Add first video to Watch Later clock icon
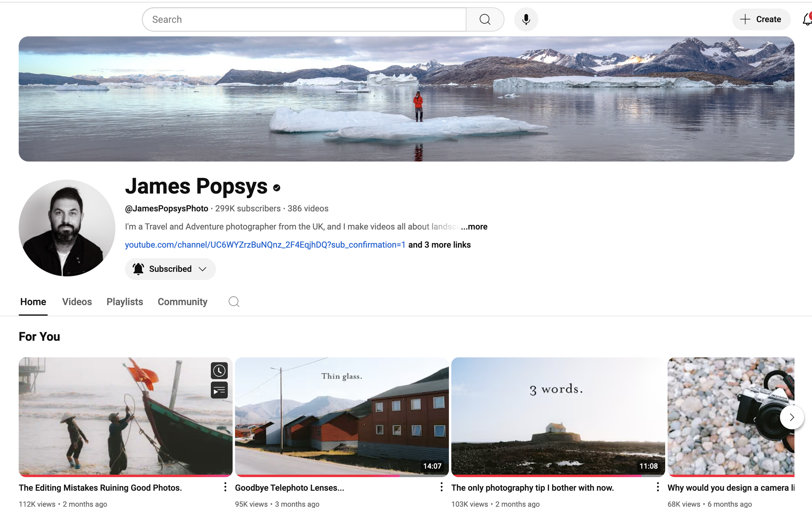 [219, 371]
